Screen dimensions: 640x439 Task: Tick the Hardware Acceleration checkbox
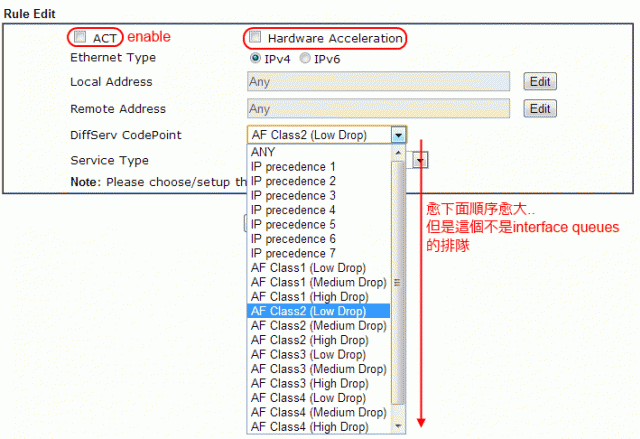click(x=256, y=37)
